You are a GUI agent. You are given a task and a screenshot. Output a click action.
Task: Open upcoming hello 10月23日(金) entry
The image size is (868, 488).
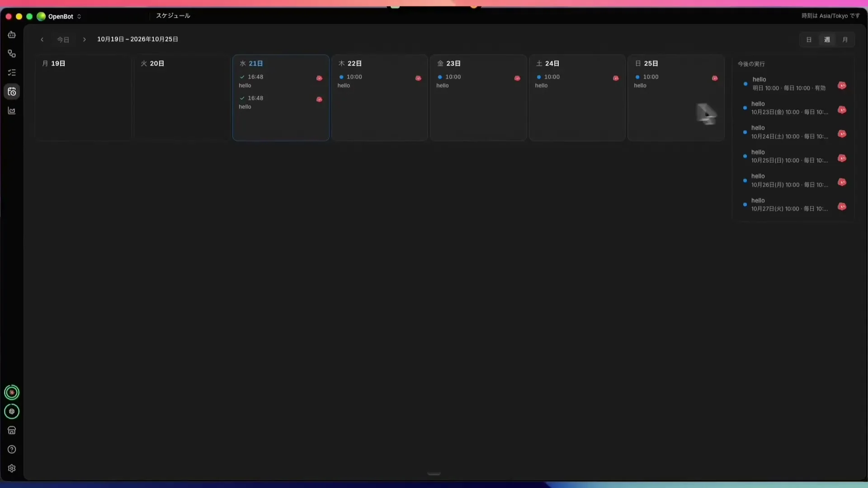pyautogui.click(x=794, y=108)
